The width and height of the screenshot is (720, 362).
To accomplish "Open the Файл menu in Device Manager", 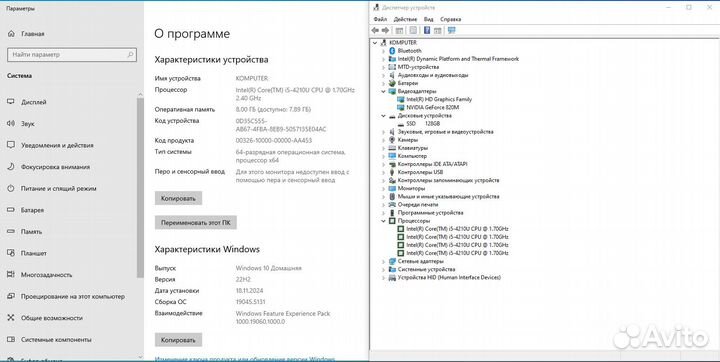I will [x=380, y=19].
